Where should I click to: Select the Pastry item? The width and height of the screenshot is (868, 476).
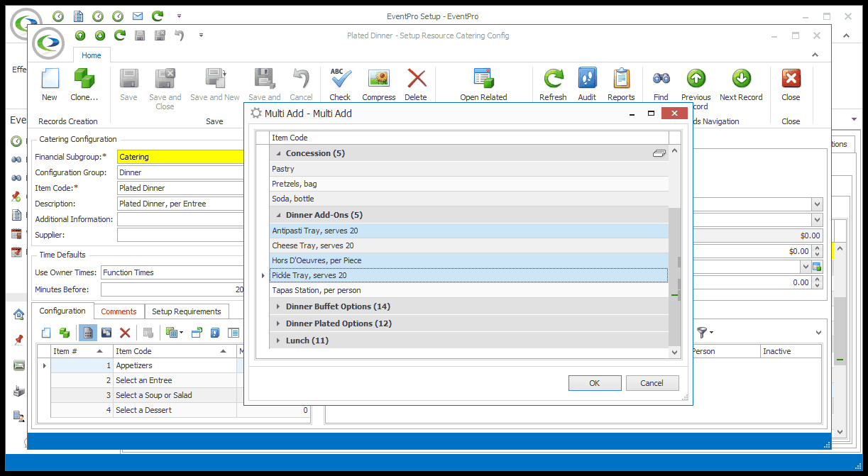pyautogui.click(x=469, y=169)
